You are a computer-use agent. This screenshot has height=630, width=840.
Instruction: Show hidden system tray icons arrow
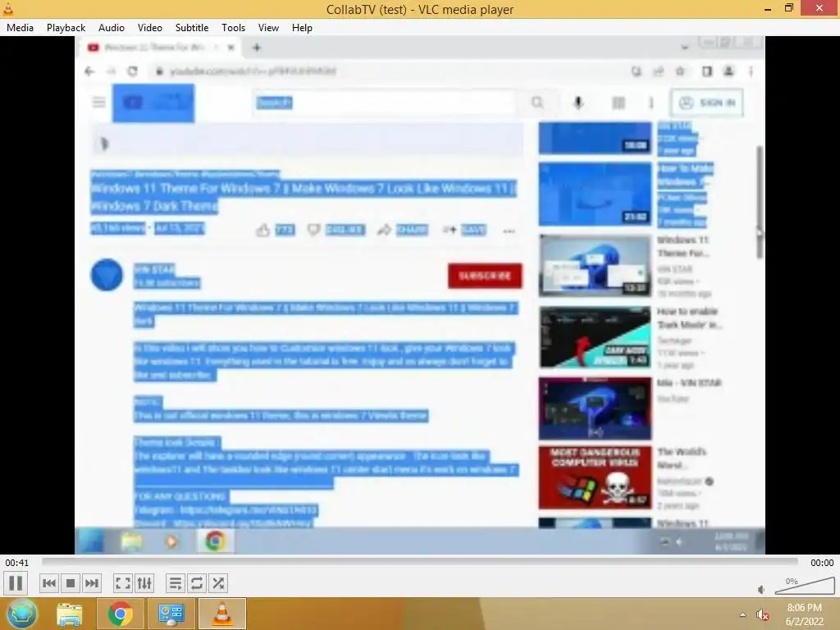742,614
